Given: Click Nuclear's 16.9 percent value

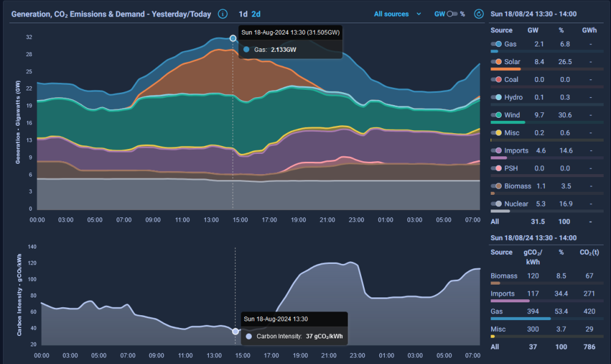Looking at the screenshot, I should [x=566, y=203].
